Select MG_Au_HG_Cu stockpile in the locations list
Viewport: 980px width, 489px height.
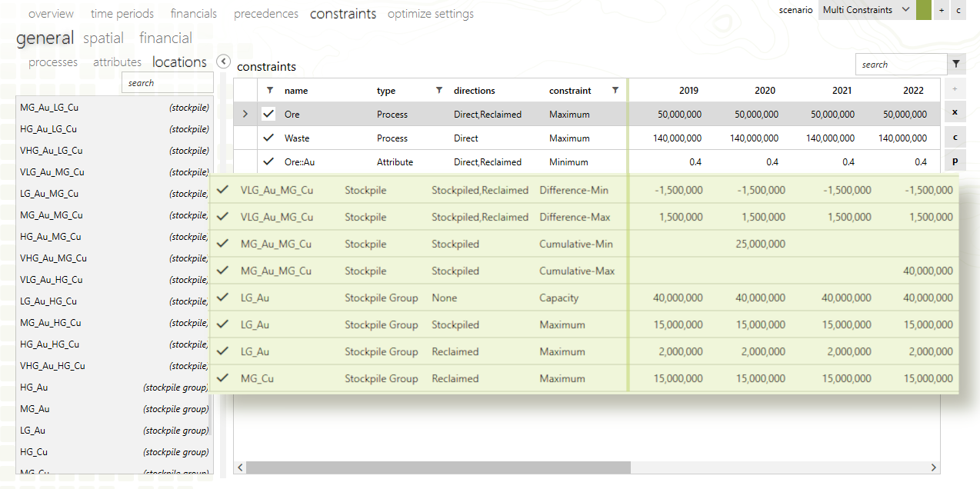(x=112, y=322)
